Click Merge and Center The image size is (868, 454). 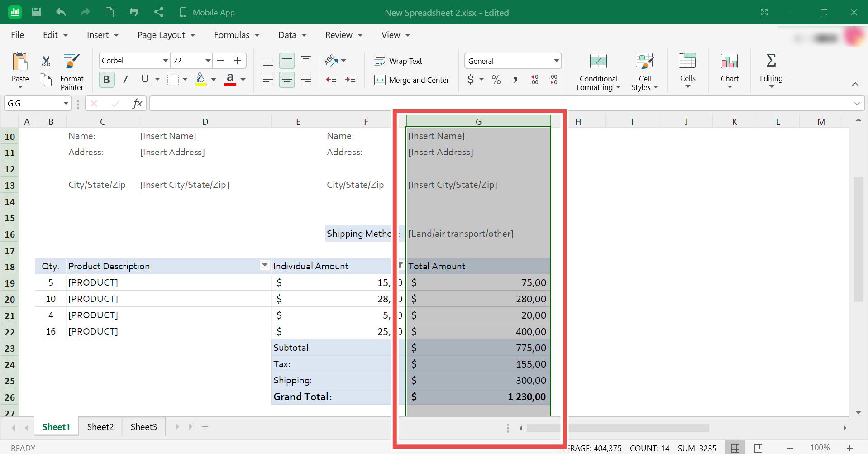click(412, 80)
